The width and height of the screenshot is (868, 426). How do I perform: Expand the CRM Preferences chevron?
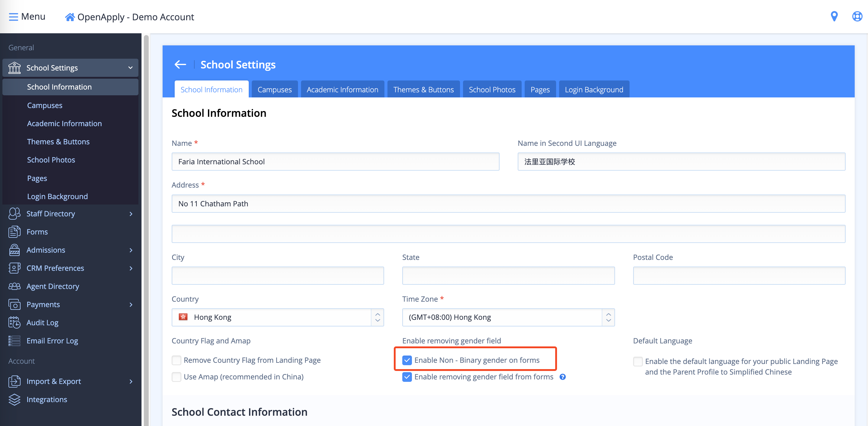point(131,268)
